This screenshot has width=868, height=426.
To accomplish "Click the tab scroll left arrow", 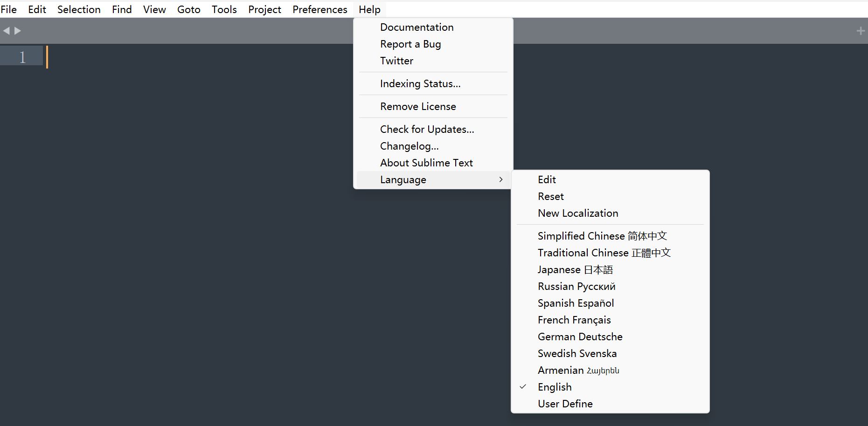I will (x=6, y=31).
